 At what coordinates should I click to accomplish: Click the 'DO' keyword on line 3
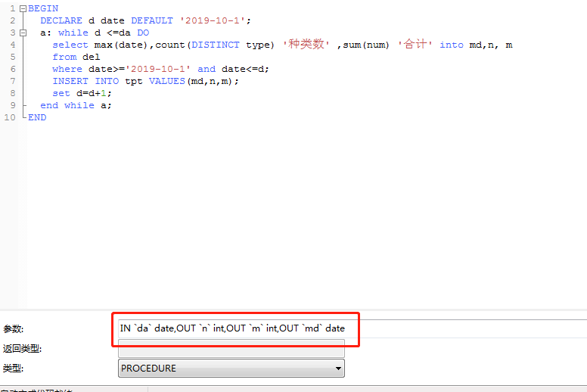143,33
